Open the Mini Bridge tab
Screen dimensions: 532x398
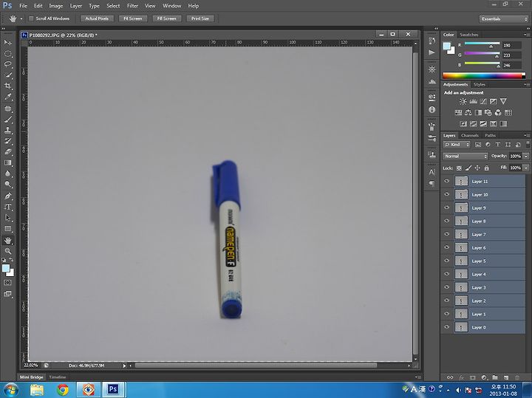click(x=31, y=377)
